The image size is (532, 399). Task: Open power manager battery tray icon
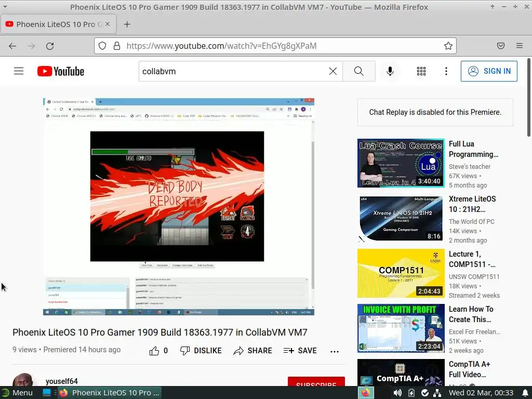coord(411,393)
